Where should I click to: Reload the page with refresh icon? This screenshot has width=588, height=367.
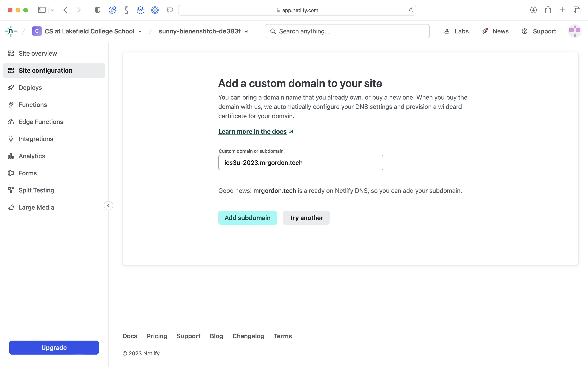pyautogui.click(x=411, y=10)
